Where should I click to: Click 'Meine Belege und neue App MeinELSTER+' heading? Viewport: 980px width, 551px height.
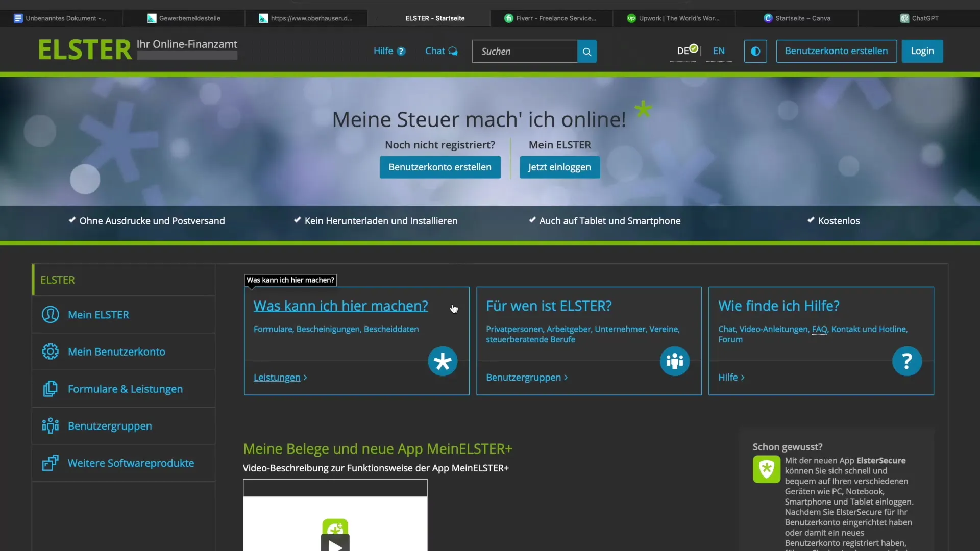point(377,449)
